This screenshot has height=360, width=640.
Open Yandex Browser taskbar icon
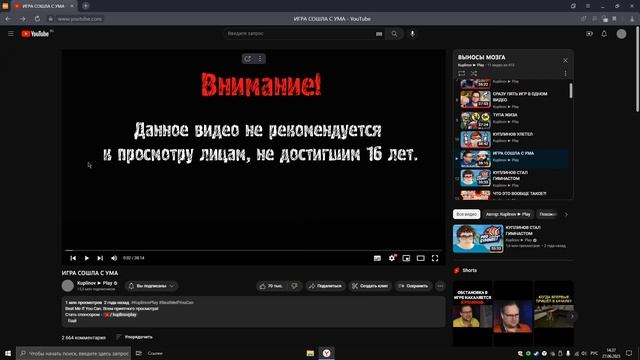[x=327, y=353]
